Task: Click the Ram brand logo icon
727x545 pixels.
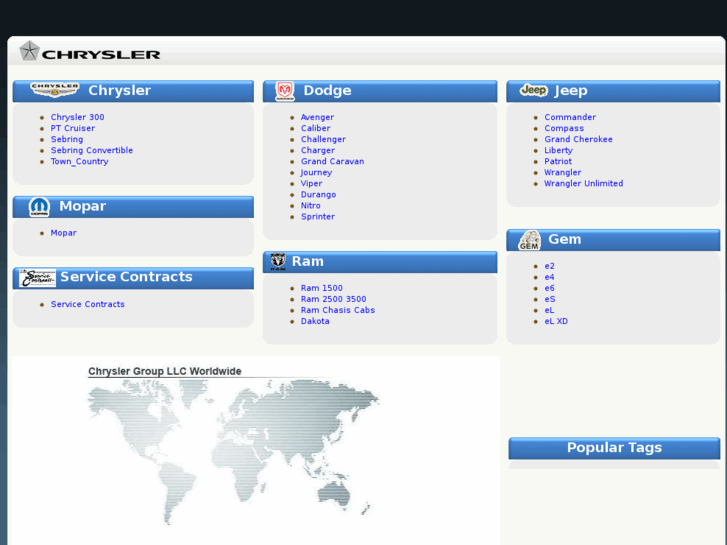Action: [x=278, y=261]
